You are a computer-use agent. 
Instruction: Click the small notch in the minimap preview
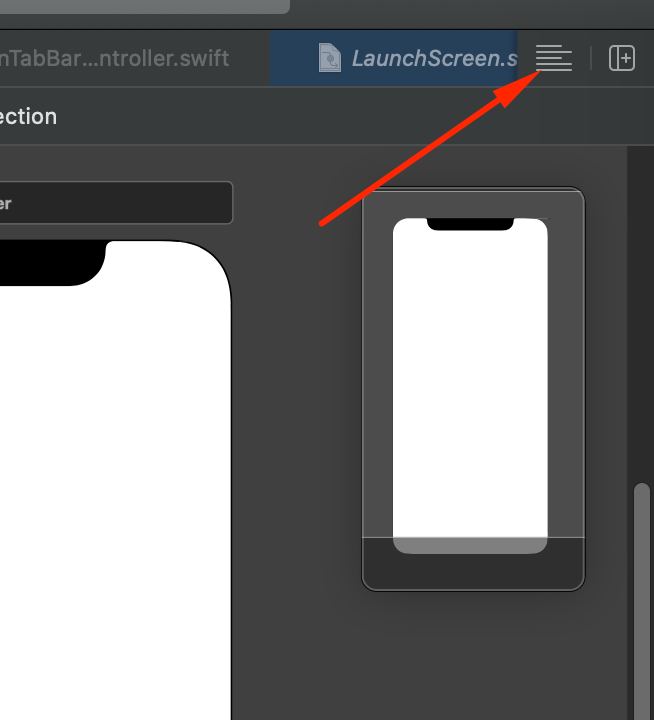point(470,224)
